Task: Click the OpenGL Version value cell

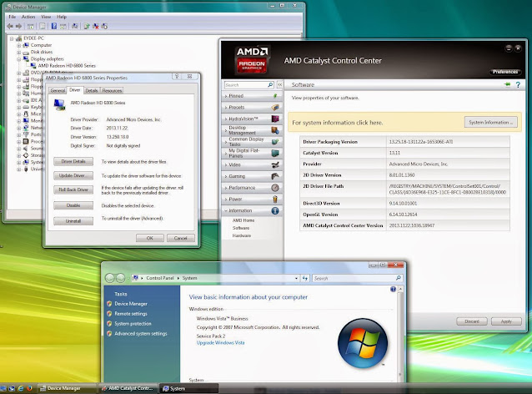Action: pos(448,215)
